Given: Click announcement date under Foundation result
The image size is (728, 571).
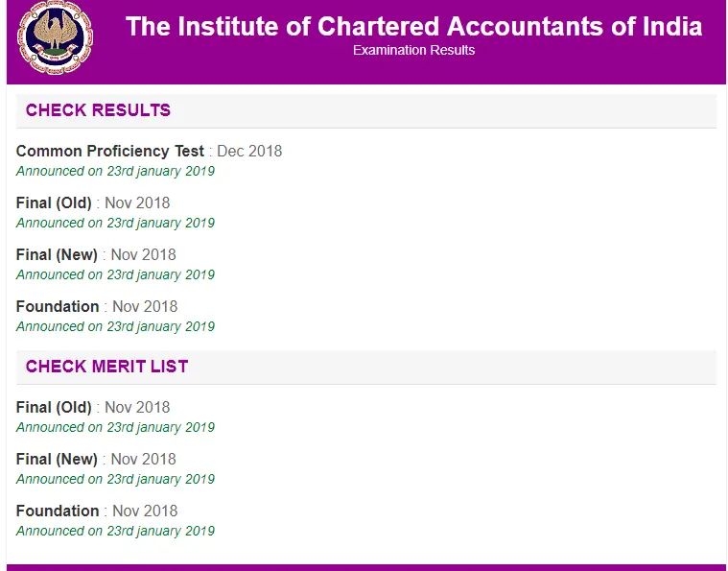Looking at the screenshot, I should (x=115, y=326).
